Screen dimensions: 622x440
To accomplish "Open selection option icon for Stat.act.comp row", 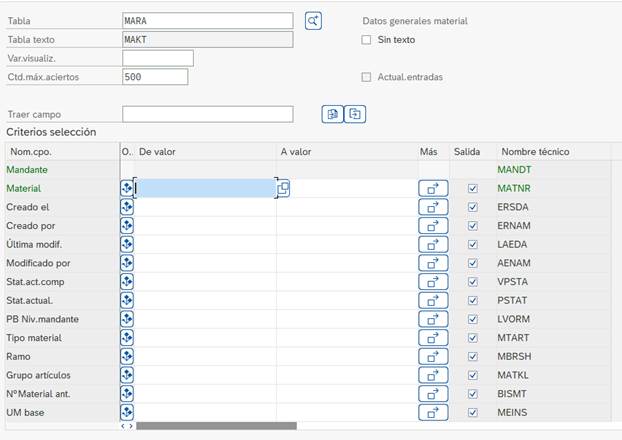I will (127, 281).
